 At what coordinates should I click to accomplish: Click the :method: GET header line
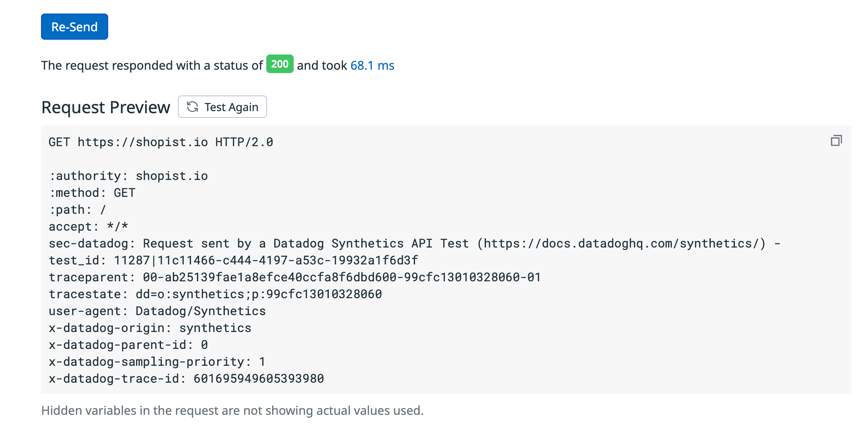pos(92,193)
